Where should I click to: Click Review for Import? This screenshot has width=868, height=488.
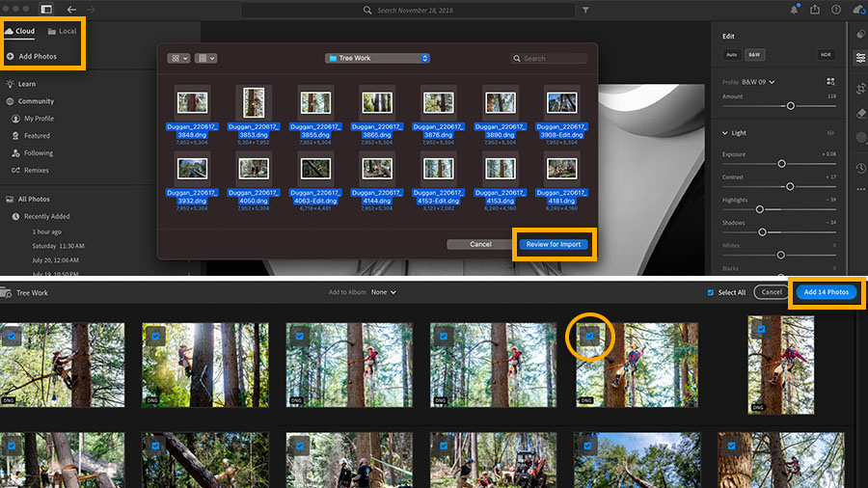(553, 244)
